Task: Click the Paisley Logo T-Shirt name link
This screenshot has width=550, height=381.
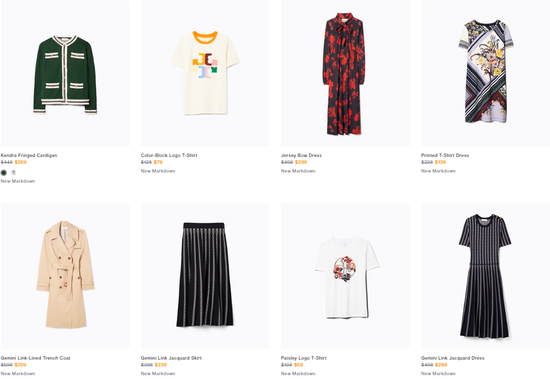Action: coord(304,358)
